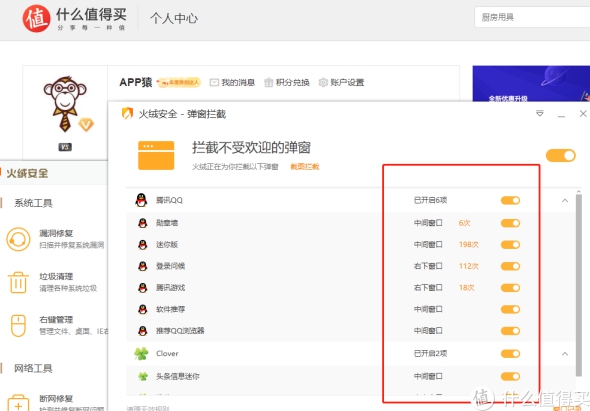Click the orange 截图拦截 link
The height and width of the screenshot is (411, 590).
click(304, 166)
